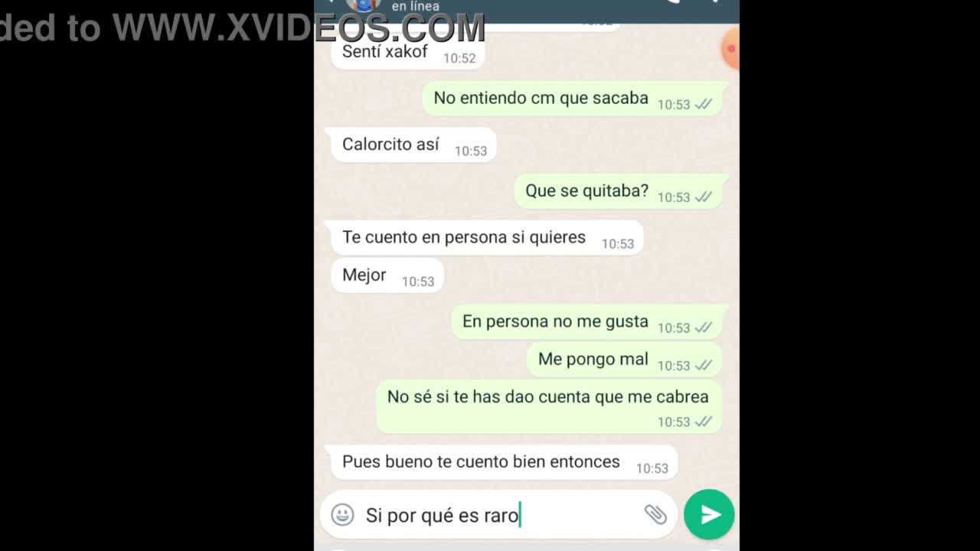
Task: Select 'Te cuento en persona si quieres' message
Action: click(487, 238)
